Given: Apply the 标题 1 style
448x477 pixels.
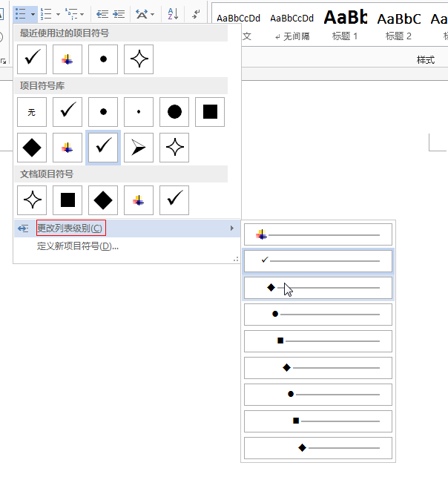Looking at the screenshot, I should point(345,26).
